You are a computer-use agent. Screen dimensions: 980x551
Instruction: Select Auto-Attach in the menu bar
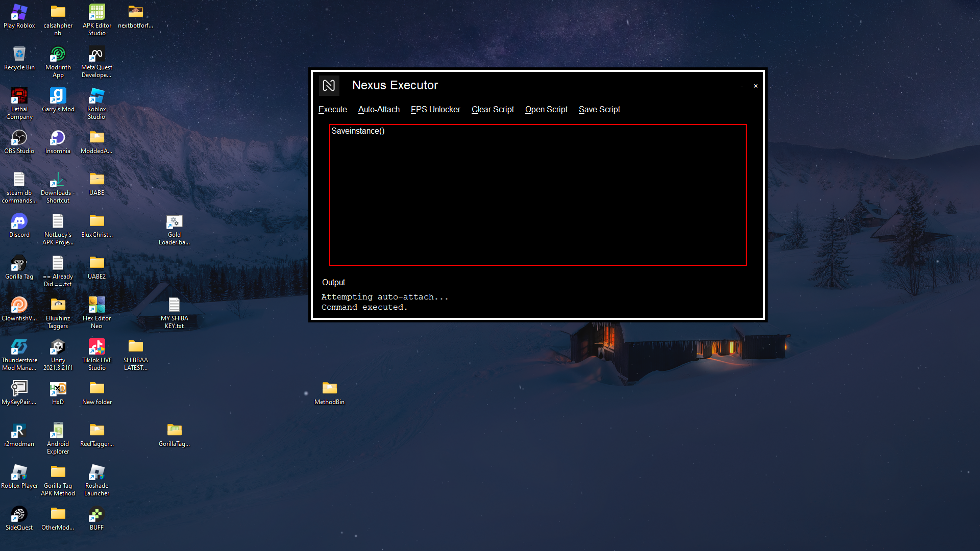(x=379, y=109)
